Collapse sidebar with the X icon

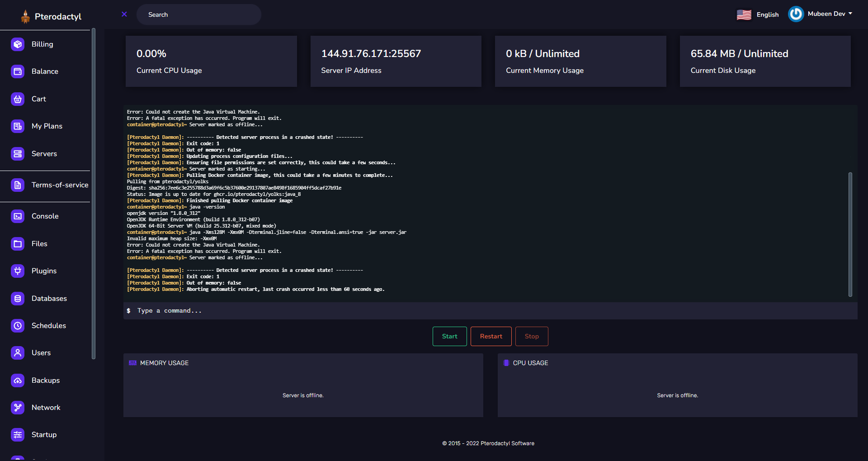[x=124, y=14]
